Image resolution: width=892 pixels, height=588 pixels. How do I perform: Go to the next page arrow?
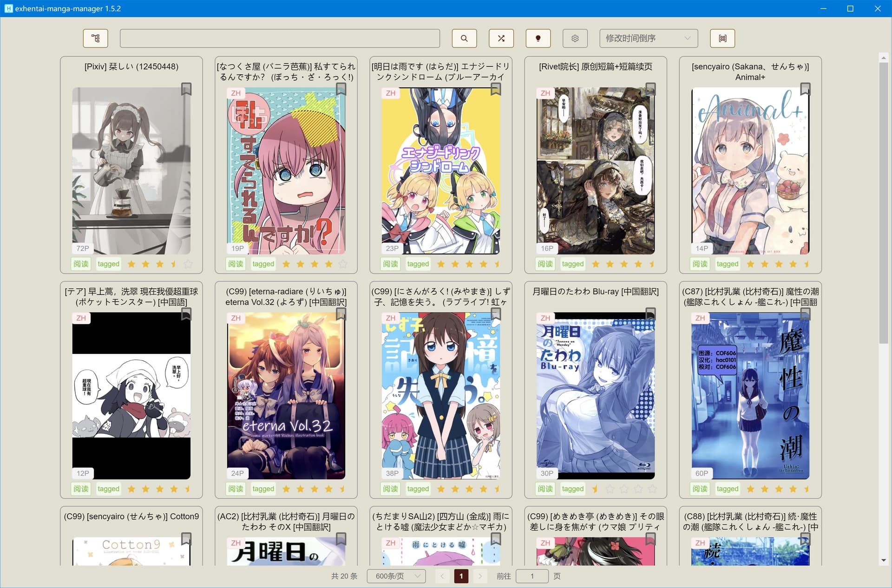click(x=480, y=576)
